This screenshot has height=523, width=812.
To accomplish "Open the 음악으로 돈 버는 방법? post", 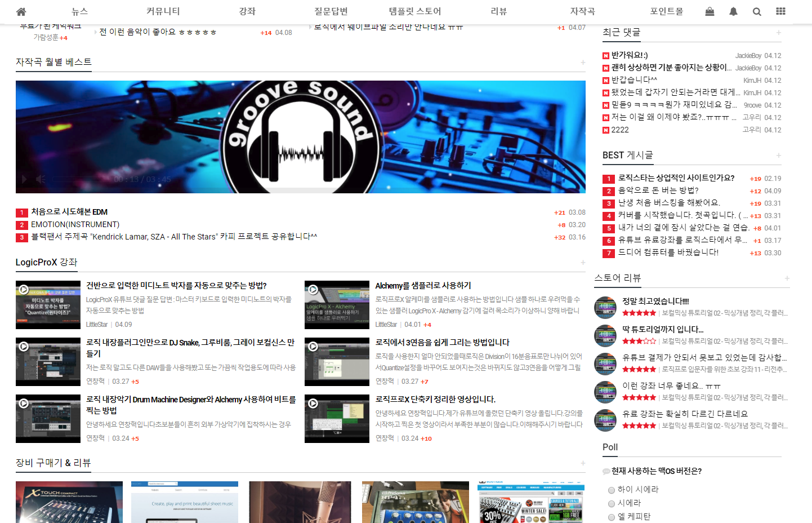I will [658, 190].
